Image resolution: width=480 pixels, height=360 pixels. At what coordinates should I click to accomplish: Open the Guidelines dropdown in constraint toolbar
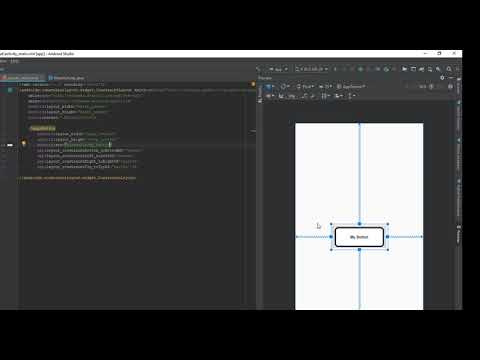point(352,96)
